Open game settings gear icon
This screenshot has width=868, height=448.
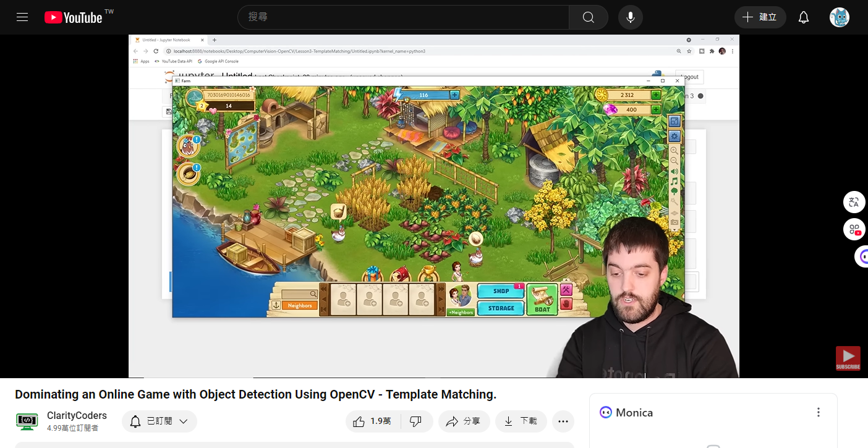(674, 136)
